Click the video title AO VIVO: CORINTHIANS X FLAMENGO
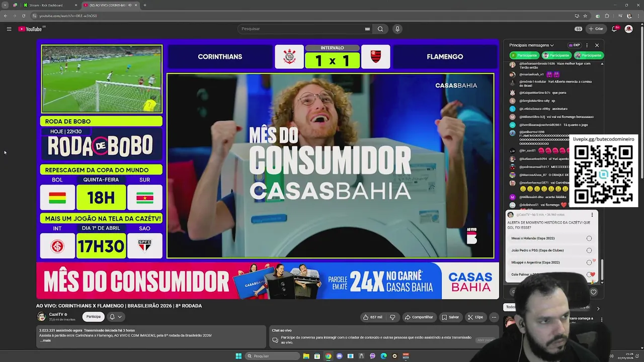Screen dimensions: 644x362 click(119, 306)
